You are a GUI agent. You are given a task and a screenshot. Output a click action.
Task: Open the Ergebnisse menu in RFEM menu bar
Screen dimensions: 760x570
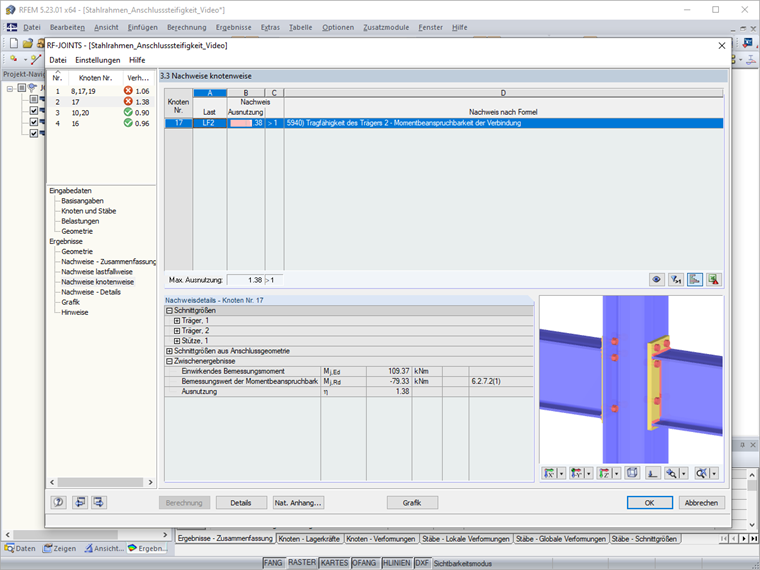click(x=234, y=28)
